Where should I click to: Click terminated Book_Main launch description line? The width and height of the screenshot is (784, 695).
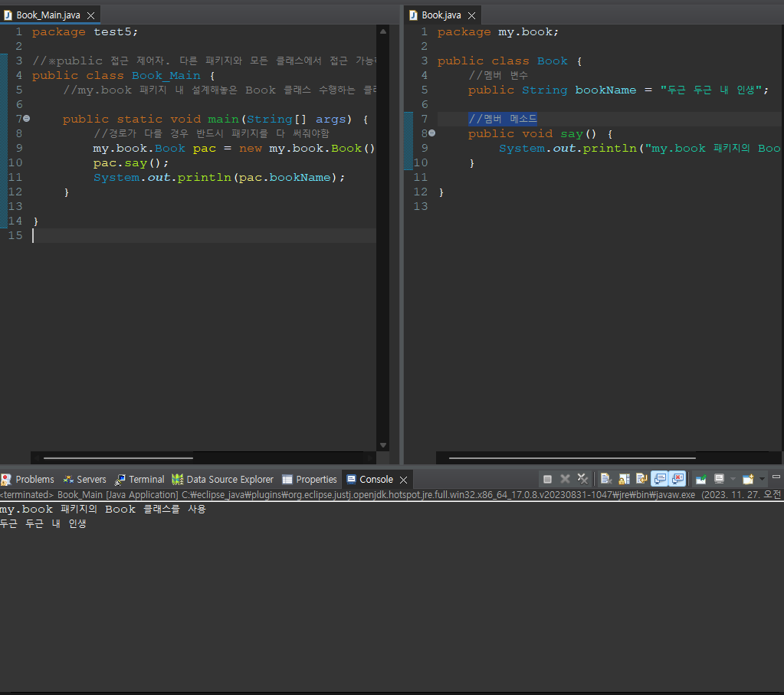390,494
